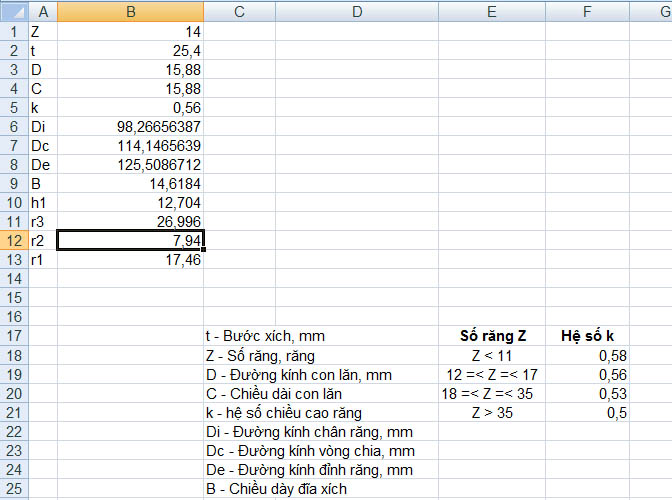Click label cell 'Z' in column A
Viewport: 672px width, 500px height.
43,31
